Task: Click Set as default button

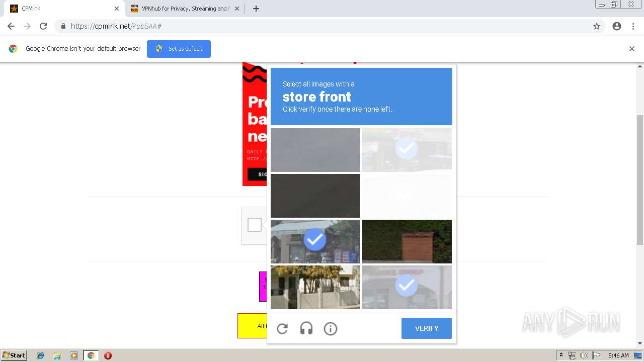Action: point(179,49)
